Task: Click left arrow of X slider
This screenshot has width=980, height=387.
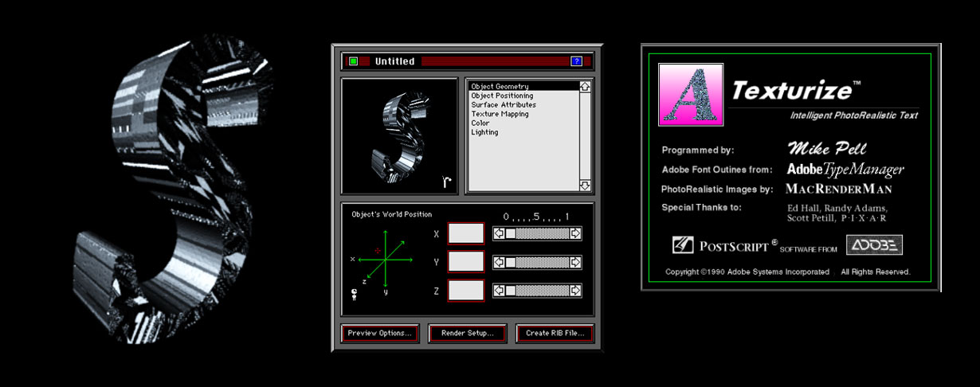Action: [499, 233]
